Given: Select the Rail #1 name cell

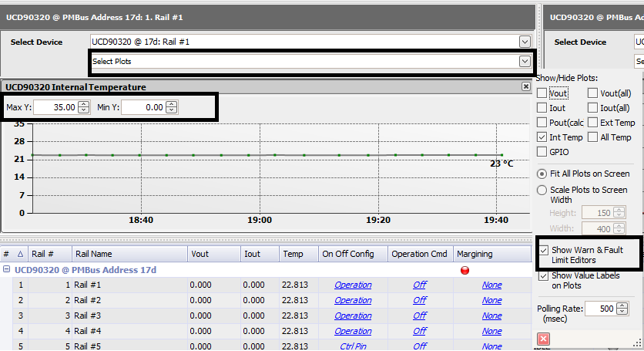Looking at the screenshot, I should pos(129,285).
